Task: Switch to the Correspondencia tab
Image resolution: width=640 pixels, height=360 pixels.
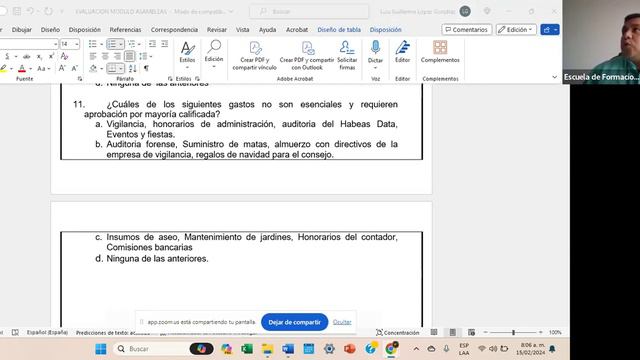Action: tap(174, 30)
